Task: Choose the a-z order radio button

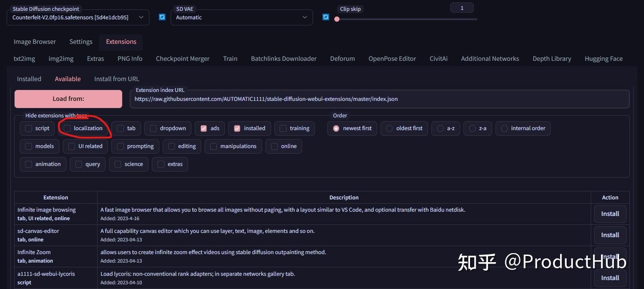Action: [446, 128]
